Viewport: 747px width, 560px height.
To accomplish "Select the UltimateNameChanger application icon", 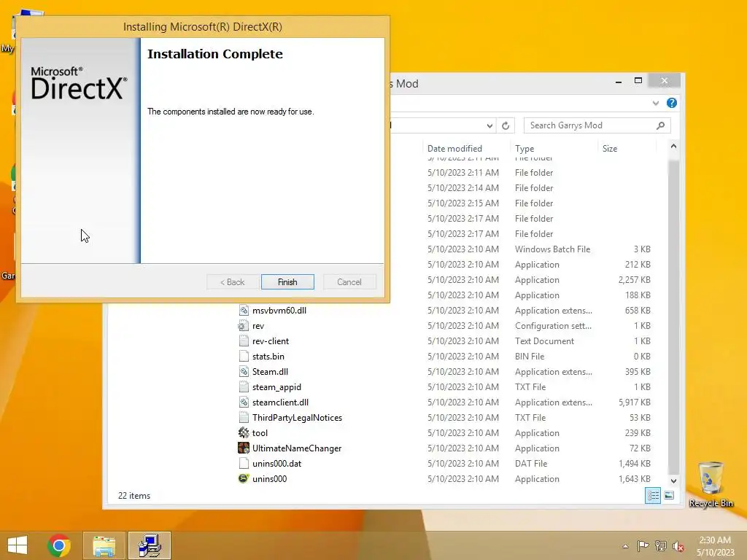I will [x=244, y=448].
